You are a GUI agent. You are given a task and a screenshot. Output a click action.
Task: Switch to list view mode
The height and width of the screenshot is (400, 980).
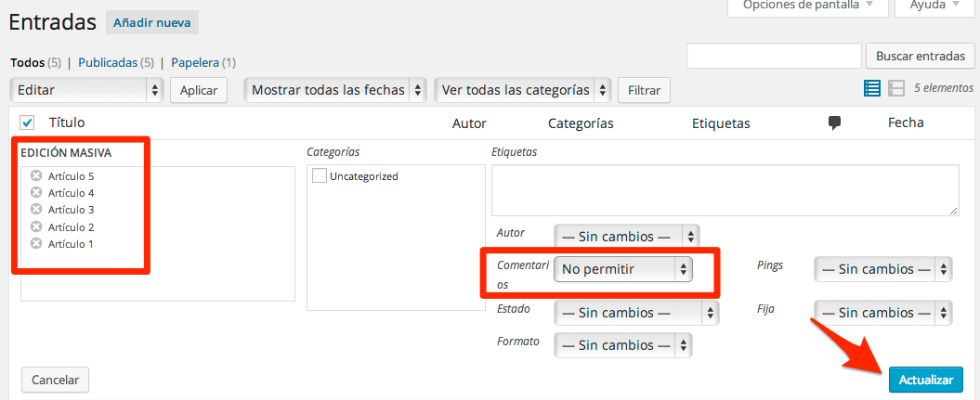(872, 88)
